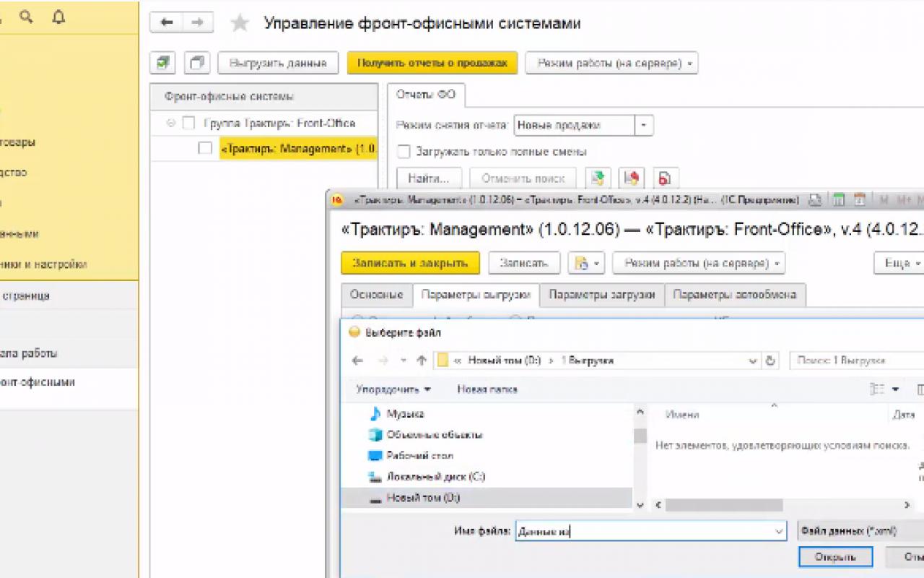This screenshot has height=578, width=924.
Task: Click the save-copy icon in settings window title bar
Action: coord(815,200)
